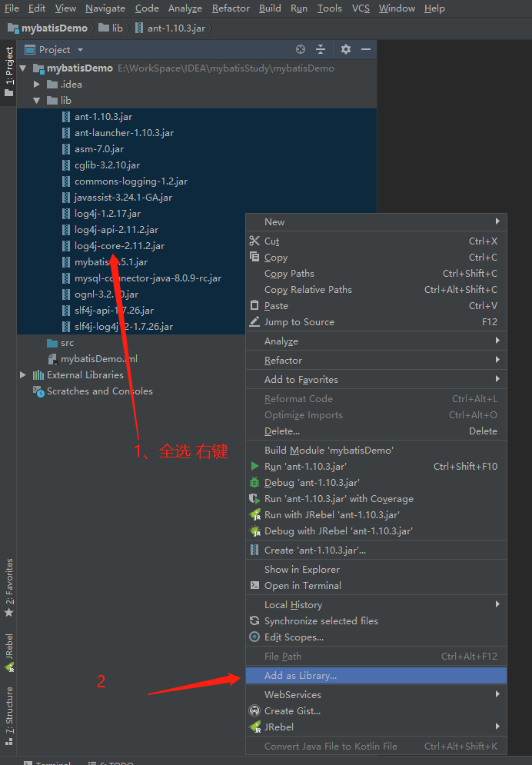Open the New submenu
This screenshot has width=532, height=765.
tap(376, 221)
